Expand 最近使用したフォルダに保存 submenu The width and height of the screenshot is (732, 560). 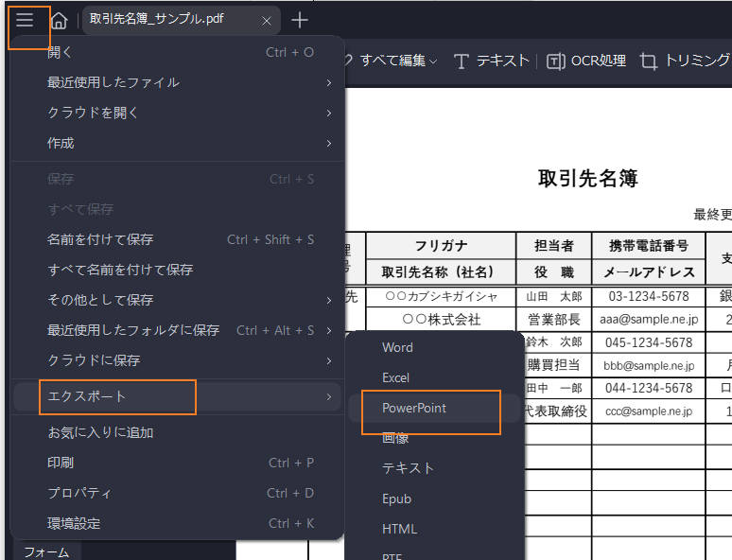(178, 330)
